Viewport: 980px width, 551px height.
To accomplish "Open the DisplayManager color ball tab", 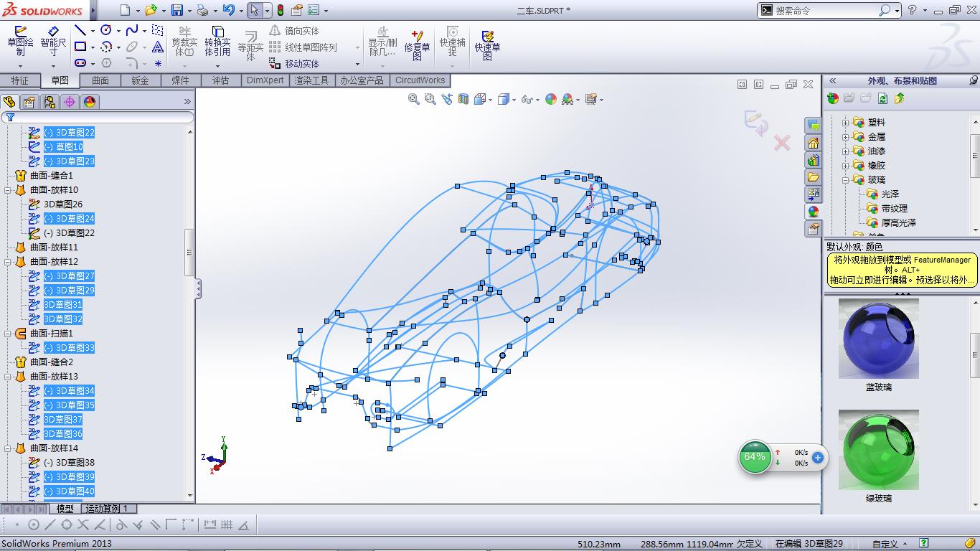I will pyautogui.click(x=90, y=102).
